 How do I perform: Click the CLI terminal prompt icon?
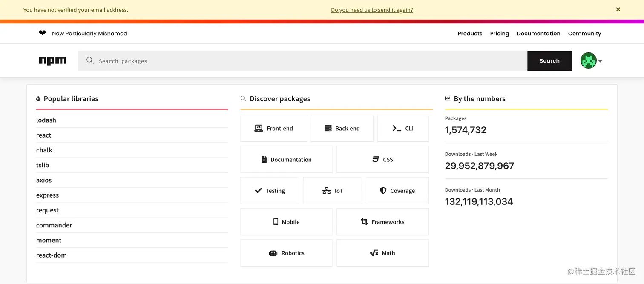pos(397,128)
